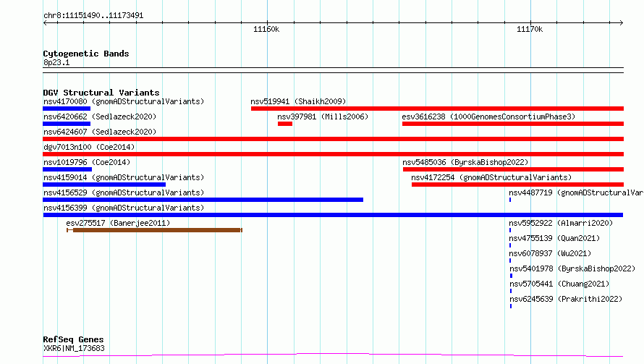Click the blue bar under nsv4170080
Viewport: 644px width, 364px height.
click(x=67, y=109)
